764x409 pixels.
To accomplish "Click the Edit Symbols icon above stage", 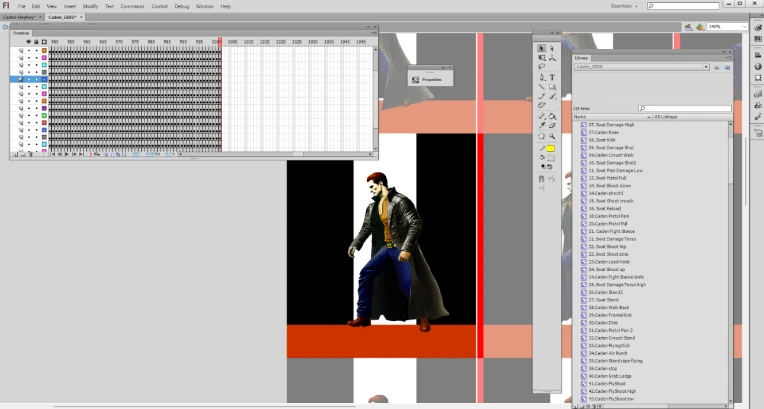I will pos(699,27).
